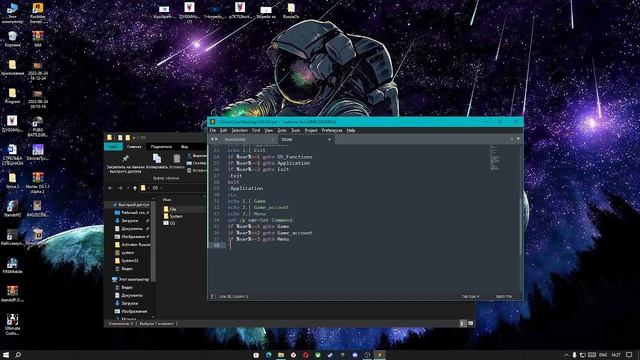Click the next tab arrow in Sublime tab bar
The image size is (640, 360).
click(x=216, y=140)
